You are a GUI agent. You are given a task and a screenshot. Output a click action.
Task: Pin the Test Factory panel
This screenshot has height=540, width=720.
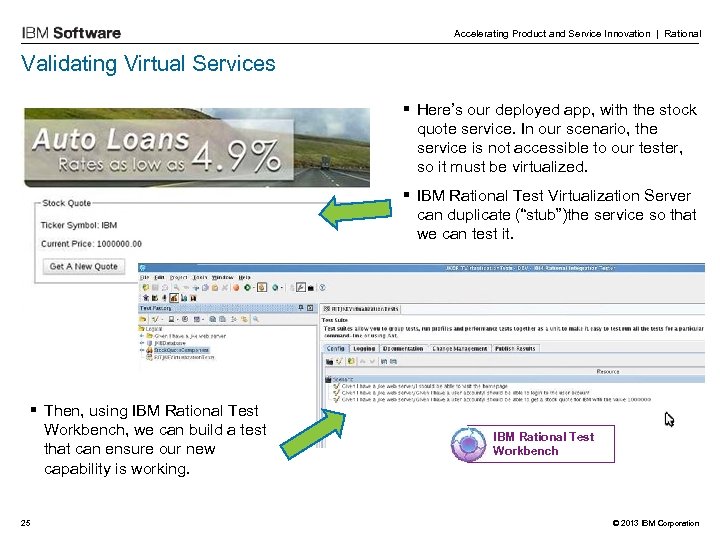tap(301, 308)
